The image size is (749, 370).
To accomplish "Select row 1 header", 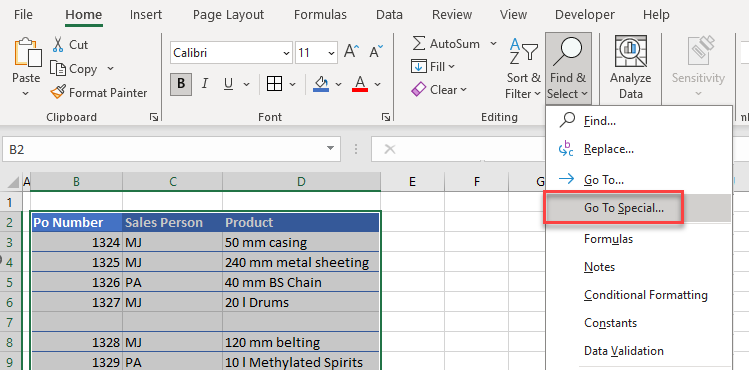I will tap(11, 202).
